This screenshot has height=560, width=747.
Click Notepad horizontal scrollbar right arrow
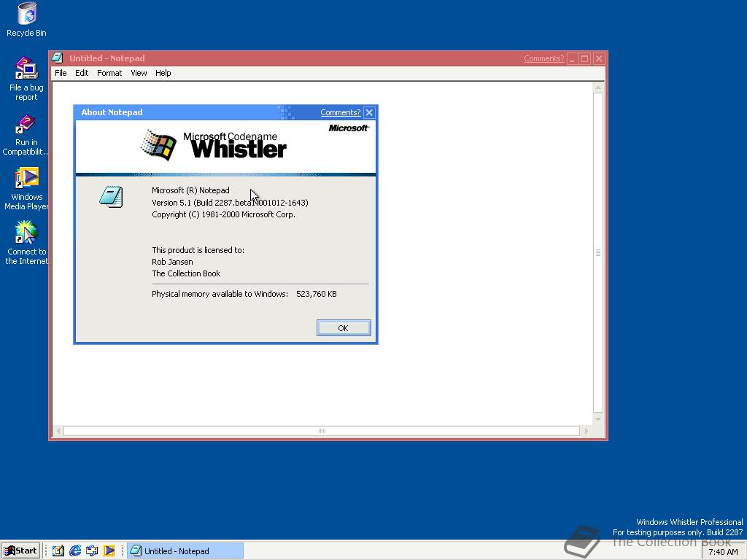point(586,431)
